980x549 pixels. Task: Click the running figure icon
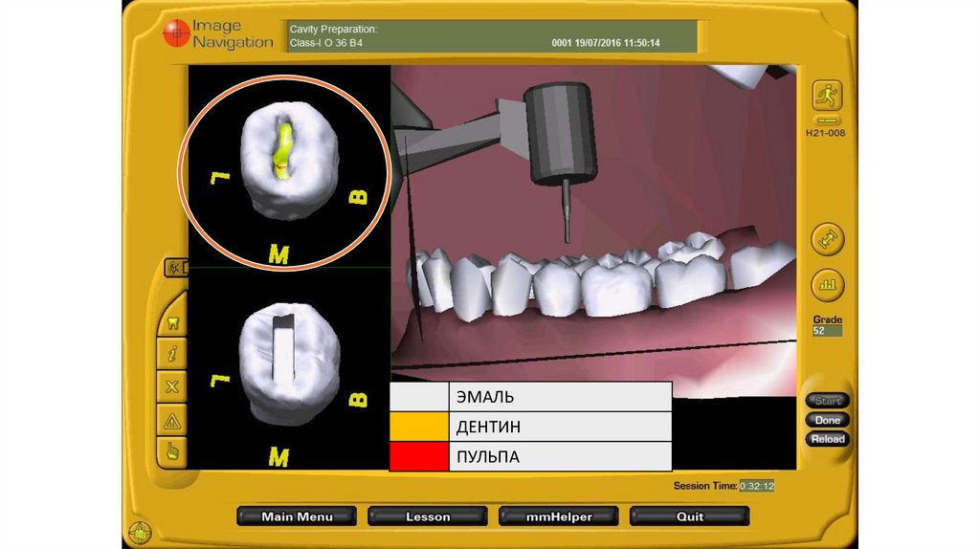coord(827,96)
